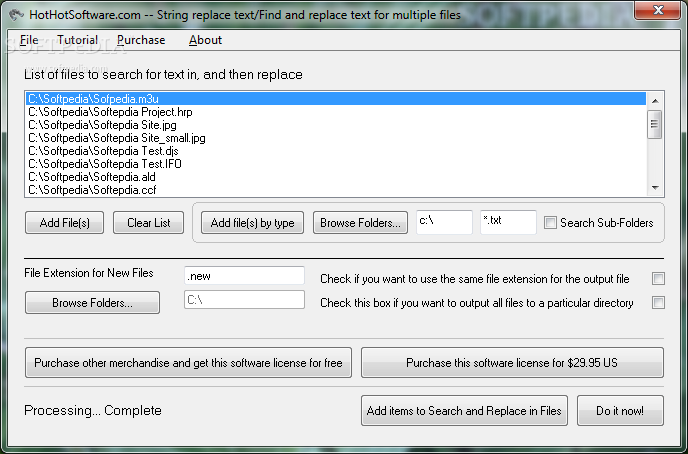Click file list scroll down arrow
The image size is (688, 454).
click(x=655, y=188)
